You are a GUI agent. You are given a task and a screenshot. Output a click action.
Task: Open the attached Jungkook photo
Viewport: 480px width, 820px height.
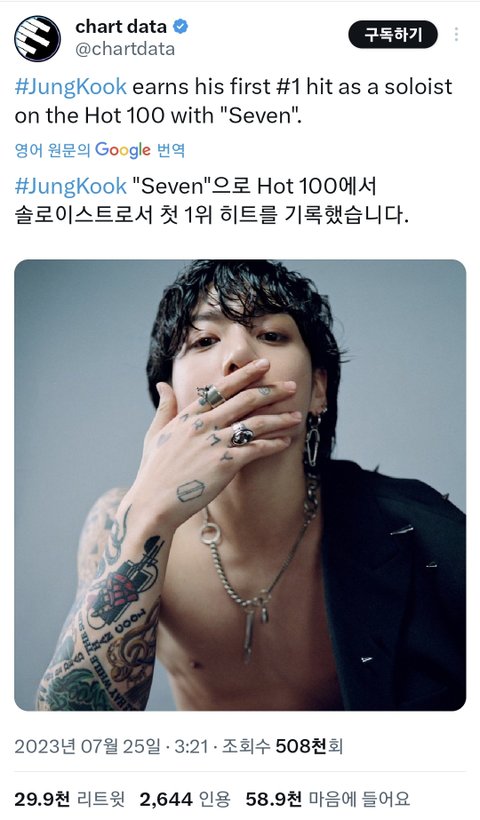coord(240,485)
